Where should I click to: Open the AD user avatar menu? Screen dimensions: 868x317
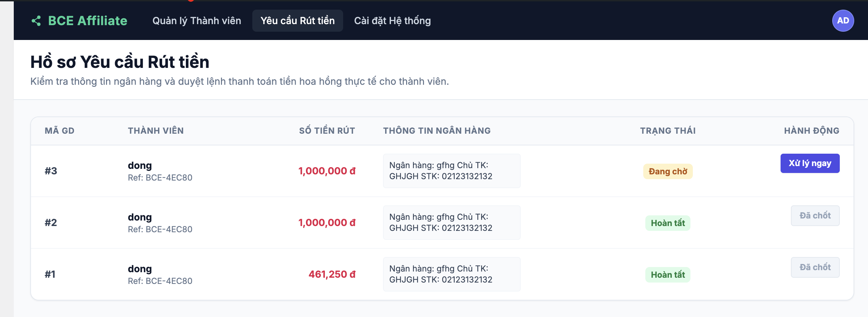click(x=843, y=21)
